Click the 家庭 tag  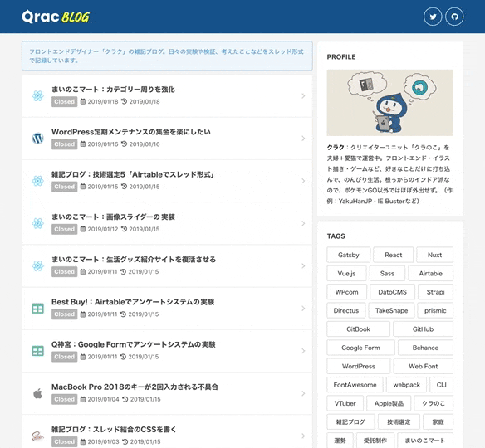(x=438, y=421)
